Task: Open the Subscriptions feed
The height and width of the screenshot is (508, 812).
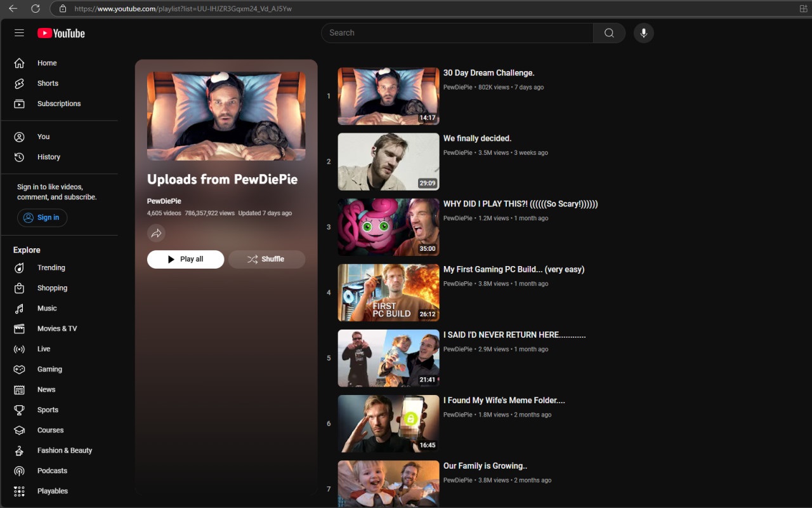Action: click(x=59, y=104)
